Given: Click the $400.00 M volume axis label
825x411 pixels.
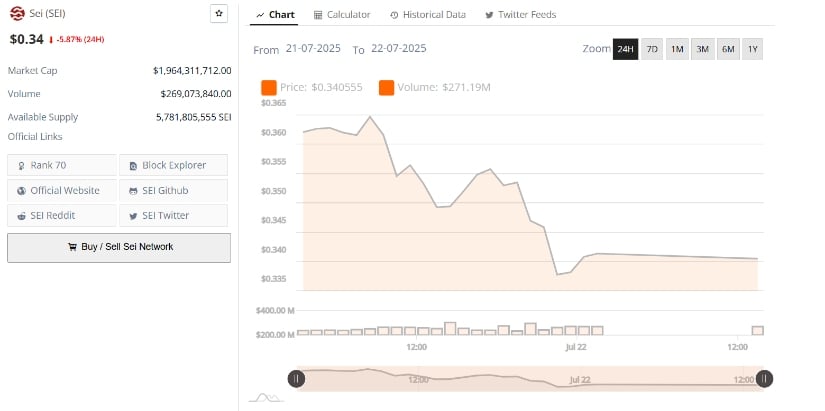Looking at the screenshot, I should 275,310.
